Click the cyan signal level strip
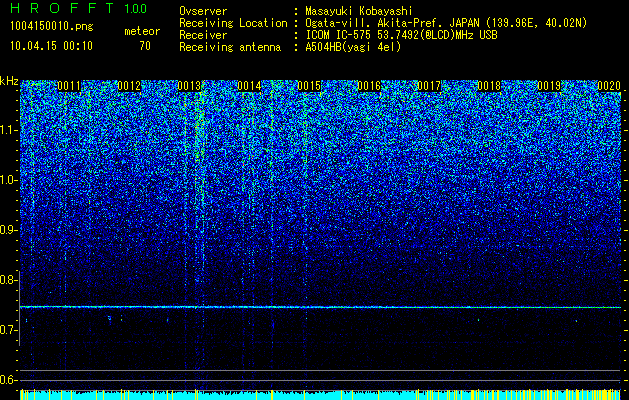This screenshot has width=629, height=400. (x=320, y=394)
